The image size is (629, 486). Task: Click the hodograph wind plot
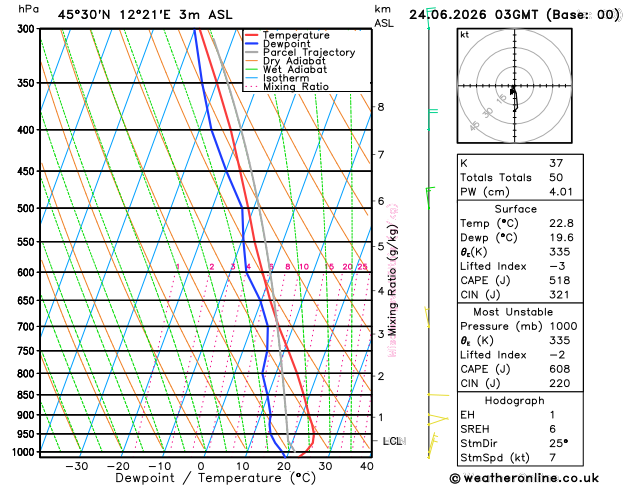point(514,86)
